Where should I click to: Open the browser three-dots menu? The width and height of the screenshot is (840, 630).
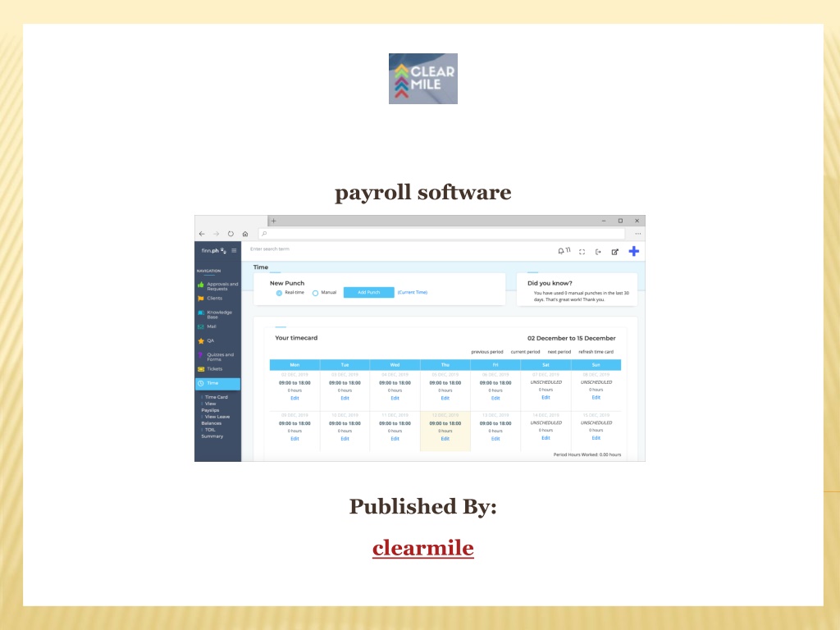tap(638, 234)
